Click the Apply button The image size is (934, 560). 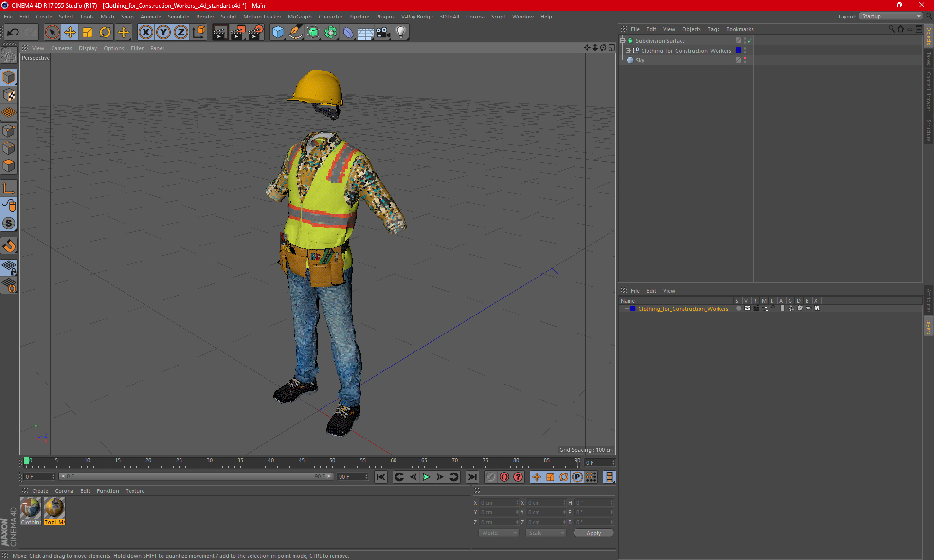593,533
